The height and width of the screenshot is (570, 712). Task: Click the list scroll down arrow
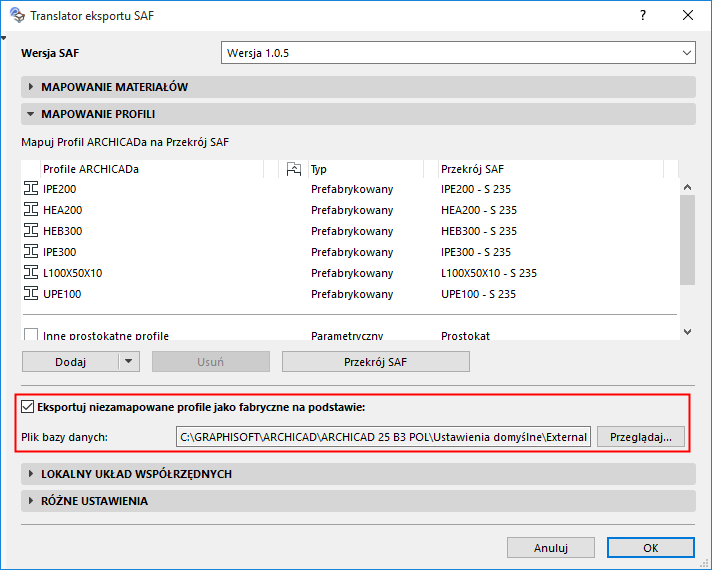(687, 332)
